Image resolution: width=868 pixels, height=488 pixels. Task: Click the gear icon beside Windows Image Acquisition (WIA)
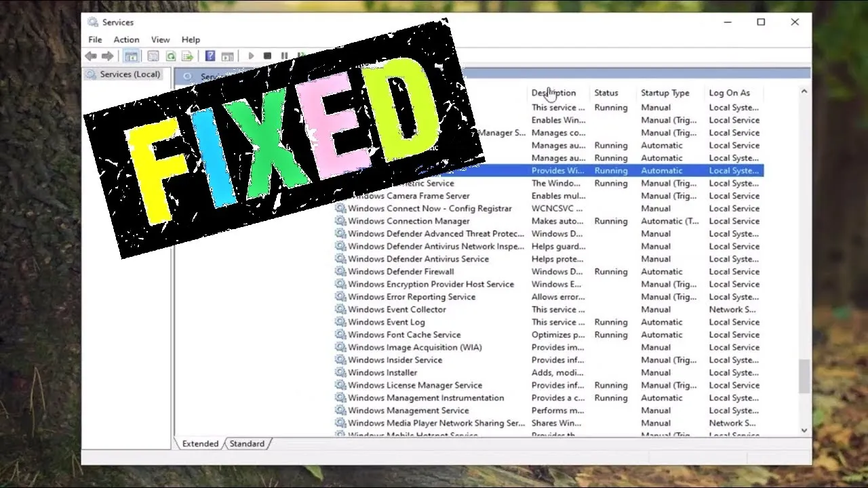coord(340,348)
